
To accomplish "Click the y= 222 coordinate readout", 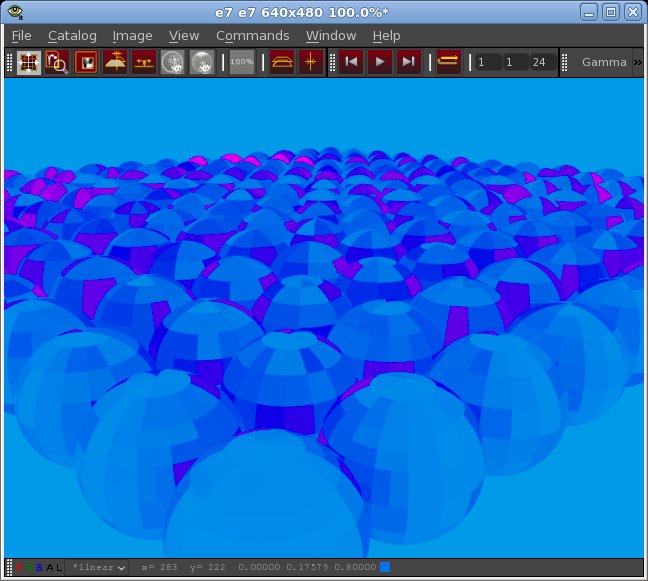I will click(x=208, y=567).
